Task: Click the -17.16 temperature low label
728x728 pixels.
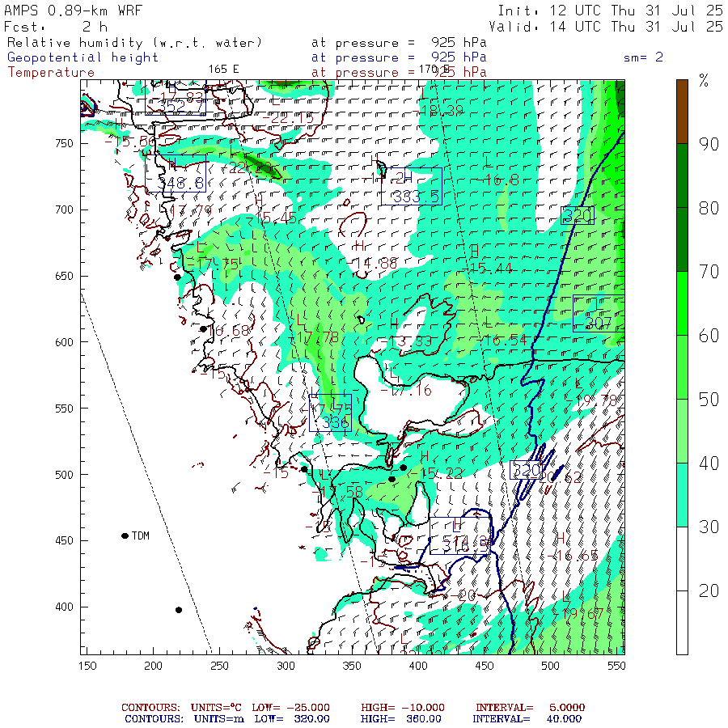Action: [x=406, y=391]
